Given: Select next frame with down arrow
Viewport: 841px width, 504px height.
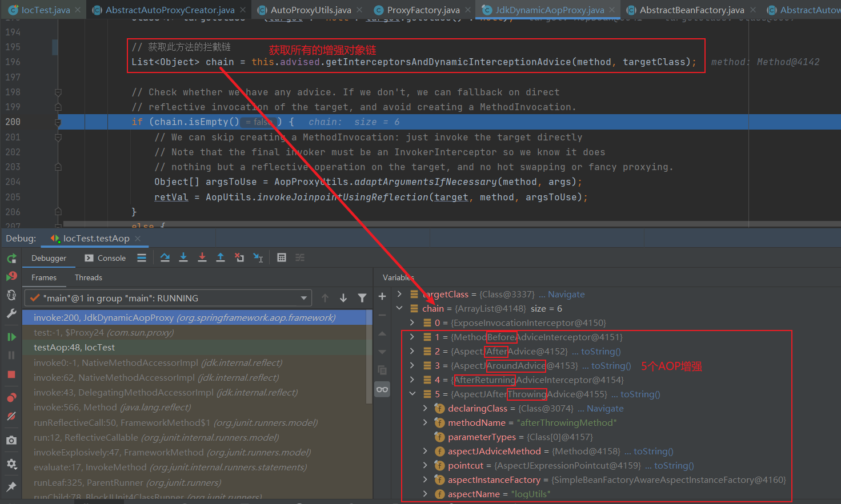Looking at the screenshot, I should (343, 298).
